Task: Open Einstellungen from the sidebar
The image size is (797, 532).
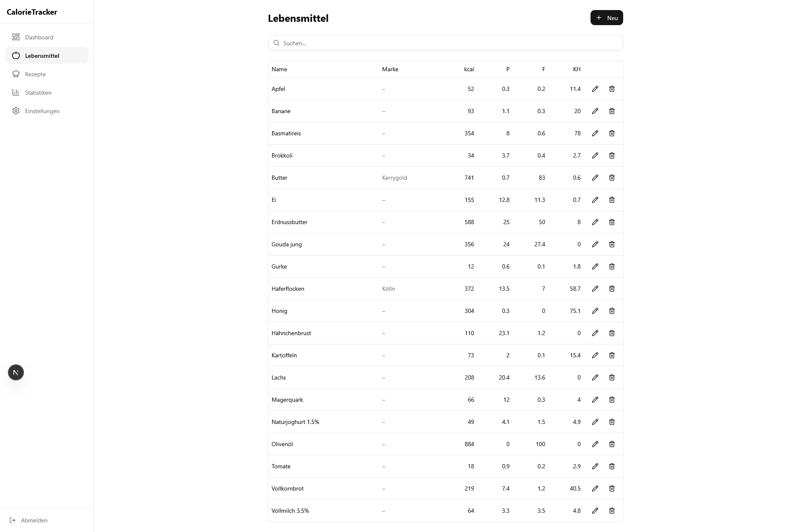Action: 42,111
